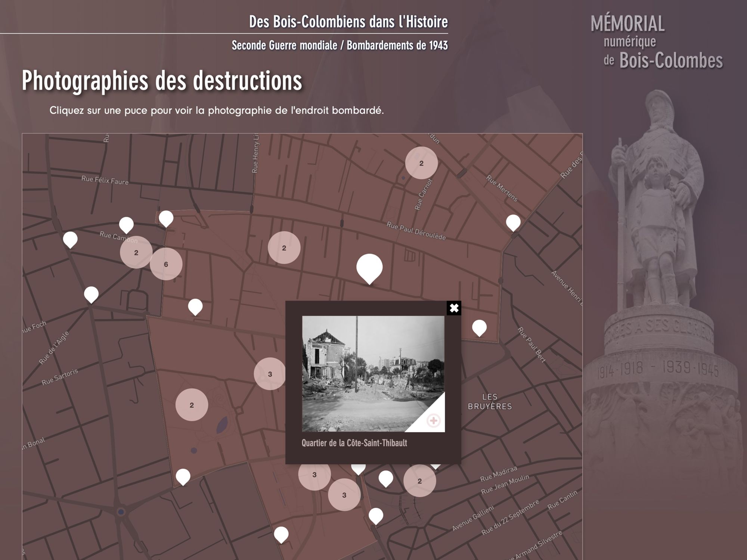The height and width of the screenshot is (560, 747).
Task: Select the pin just above Rue Cambon label
Action: [126, 224]
